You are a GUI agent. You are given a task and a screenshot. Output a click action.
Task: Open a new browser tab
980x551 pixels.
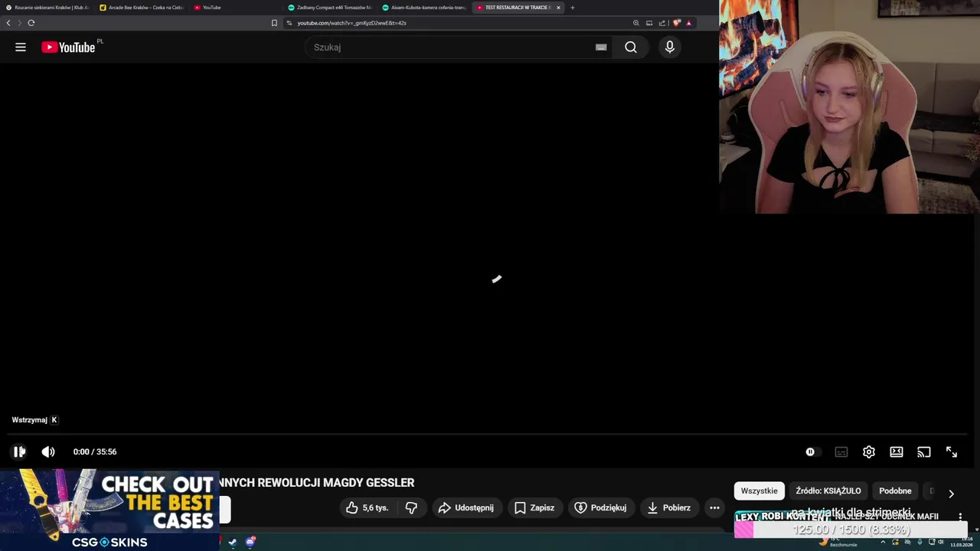572,8
